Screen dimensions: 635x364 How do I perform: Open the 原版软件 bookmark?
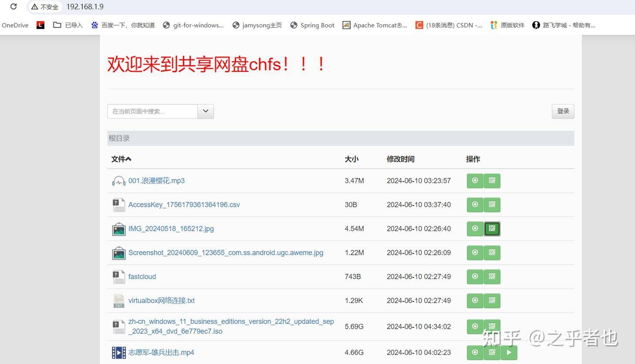pyautogui.click(x=507, y=25)
